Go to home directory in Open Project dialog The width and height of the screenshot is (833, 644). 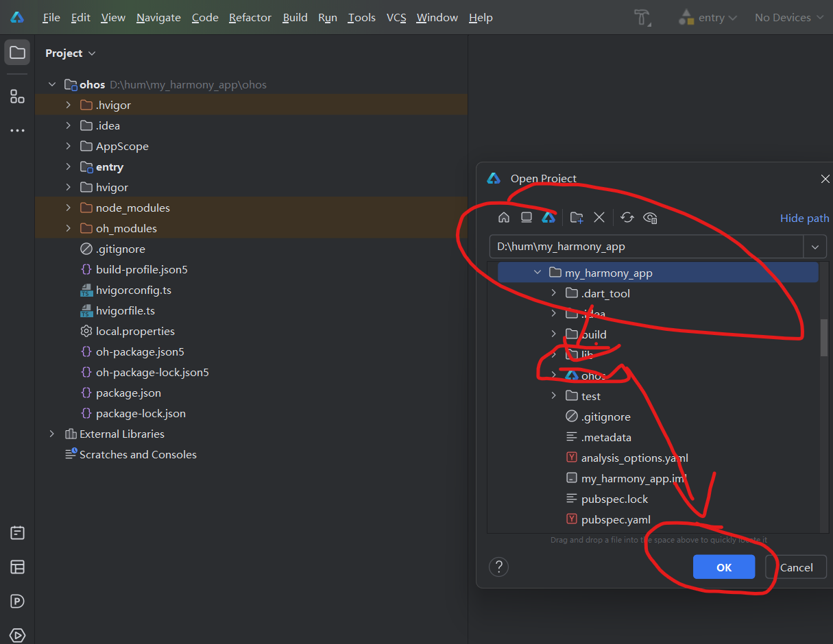[x=504, y=217]
